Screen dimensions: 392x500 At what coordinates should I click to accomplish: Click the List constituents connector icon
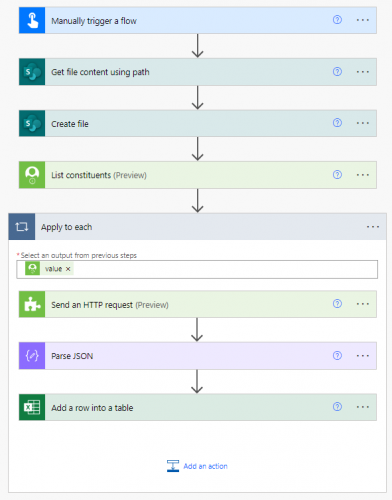(32, 175)
